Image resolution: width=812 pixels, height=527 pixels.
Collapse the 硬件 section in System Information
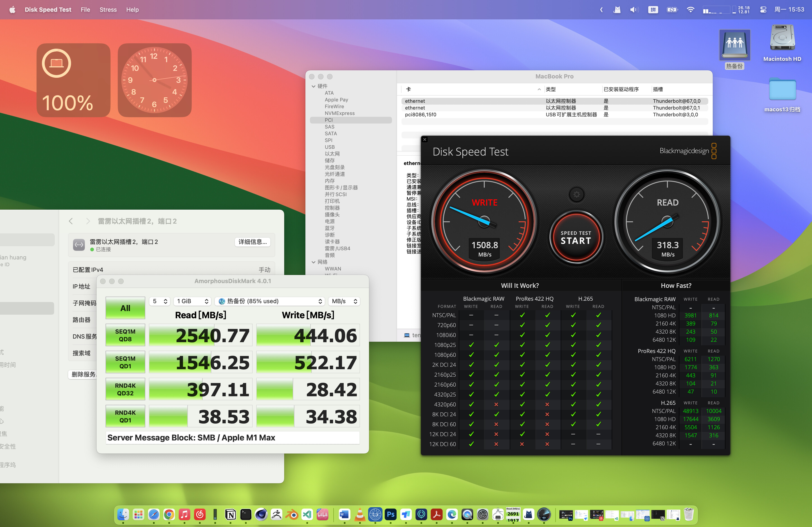click(x=314, y=86)
